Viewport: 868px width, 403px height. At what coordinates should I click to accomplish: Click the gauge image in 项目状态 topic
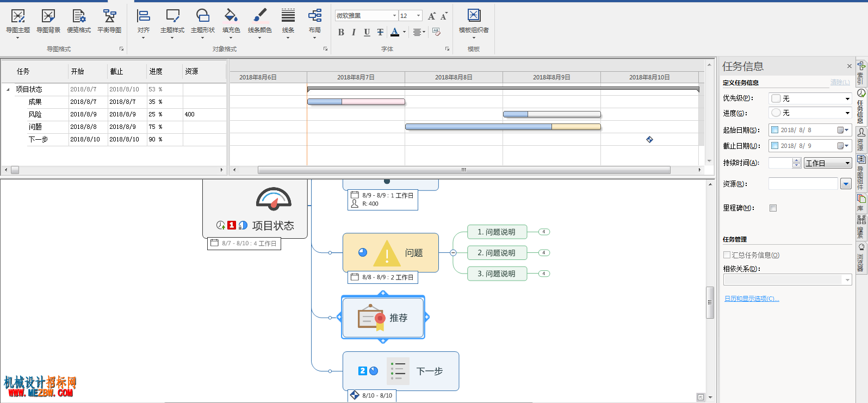274,199
